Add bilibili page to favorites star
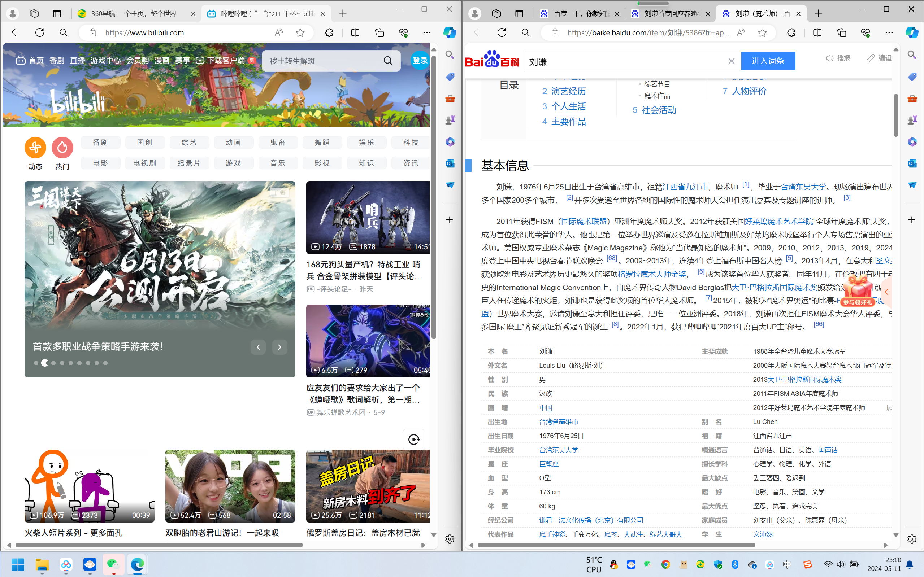Screen dimensions: 924x577 tap(300, 33)
